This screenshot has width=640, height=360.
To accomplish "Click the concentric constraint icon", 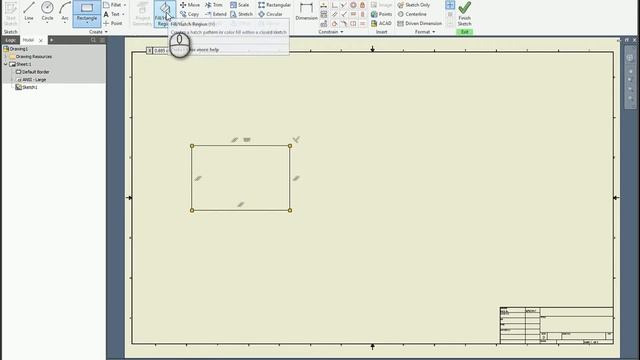I will click(353, 5).
